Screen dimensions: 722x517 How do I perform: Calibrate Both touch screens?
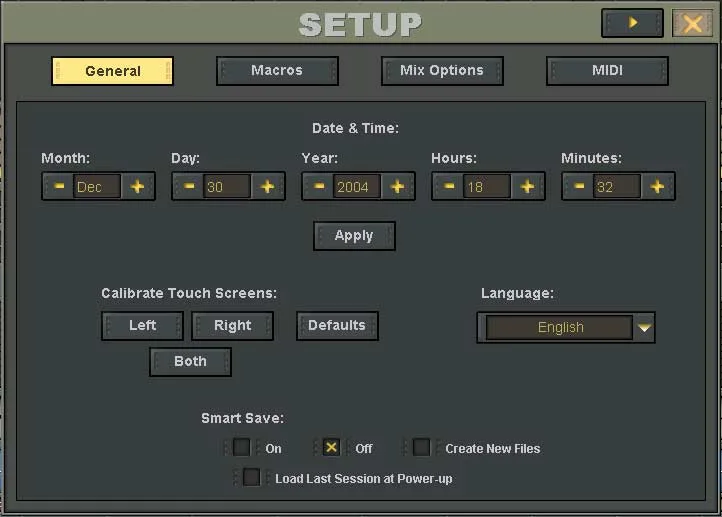[x=190, y=361]
